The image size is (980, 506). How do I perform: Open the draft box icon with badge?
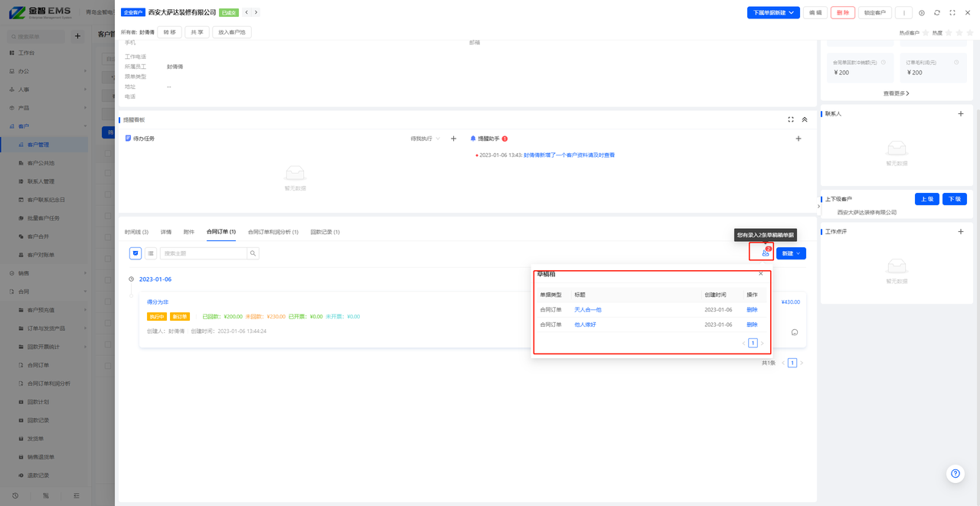coord(766,253)
